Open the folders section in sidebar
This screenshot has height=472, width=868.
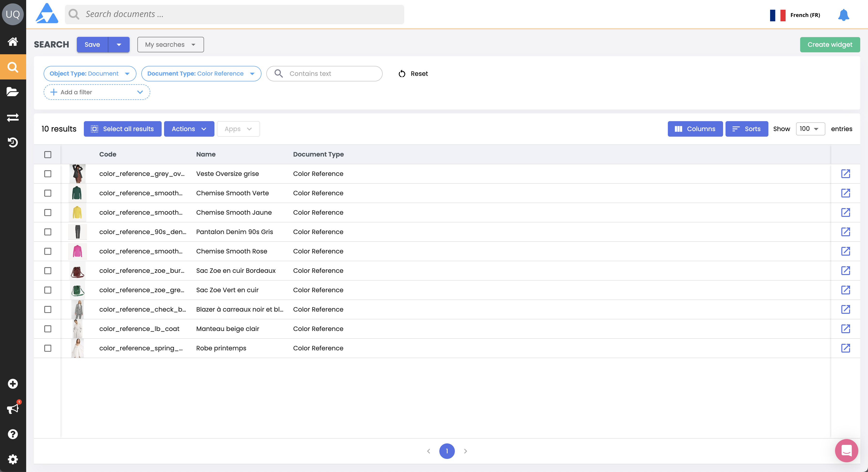[x=13, y=92]
